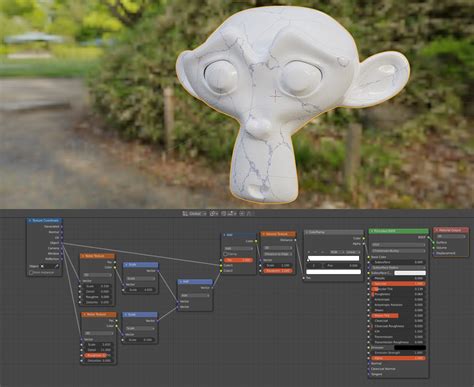Open the Global transform orientation dropdown
The height and width of the screenshot is (387, 474).
click(198, 213)
